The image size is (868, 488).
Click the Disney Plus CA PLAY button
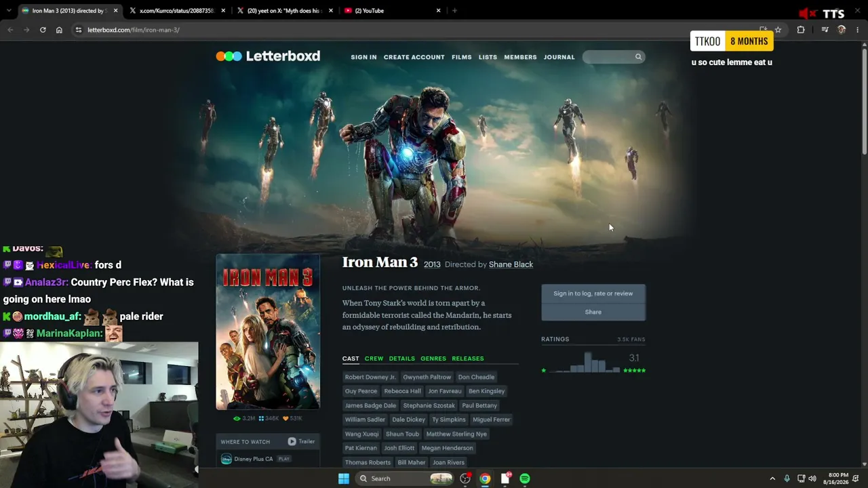coord(284,459)
